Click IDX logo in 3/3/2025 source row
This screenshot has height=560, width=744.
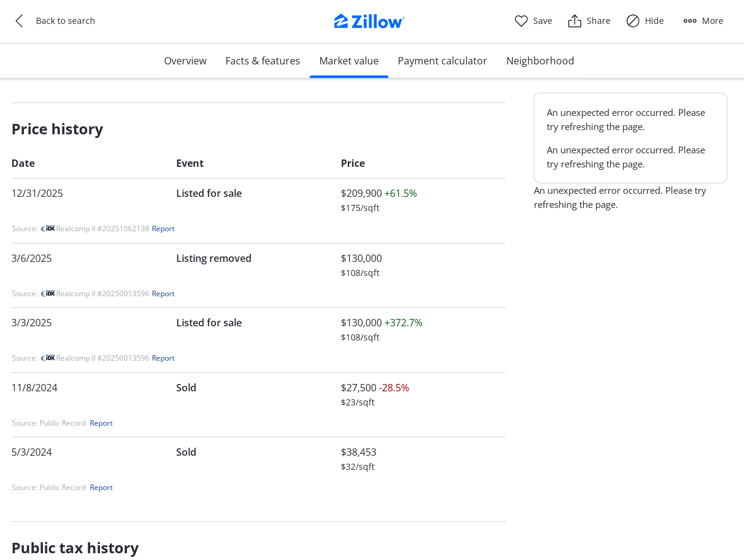click(48, 358)
